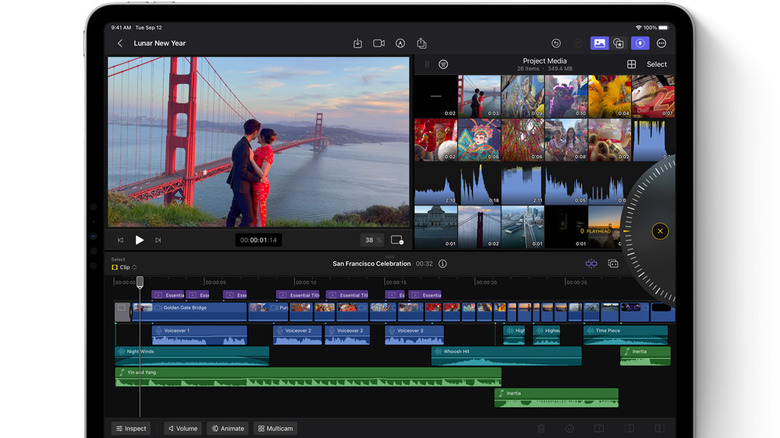Click the undo arrow icon
Screen dimensions: 780x438
(556, 43)
